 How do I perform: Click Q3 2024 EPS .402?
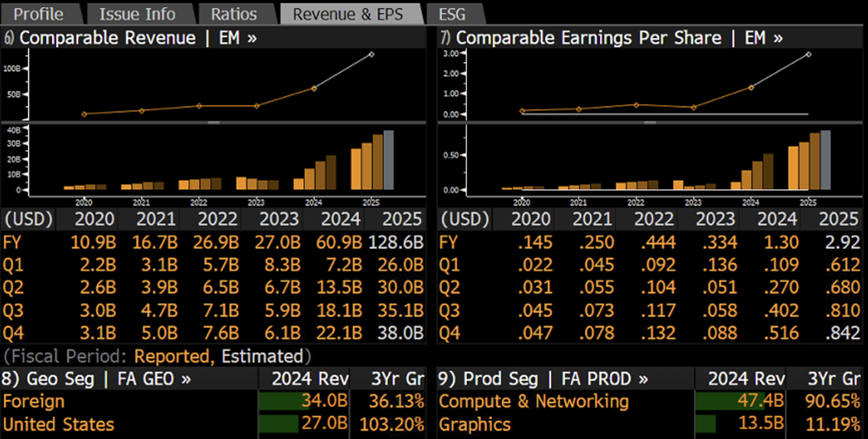click(x=781, y=311)
